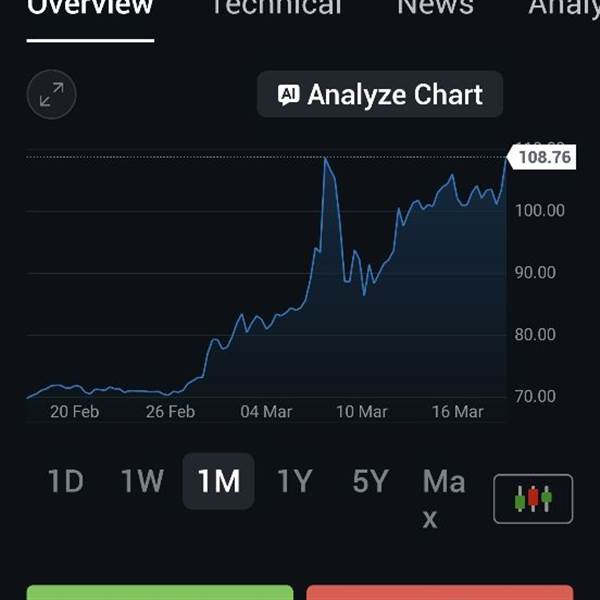Click the expand chart fullscreen icon
The height and width of the screenshot is (600, 600).
(51, 95)
